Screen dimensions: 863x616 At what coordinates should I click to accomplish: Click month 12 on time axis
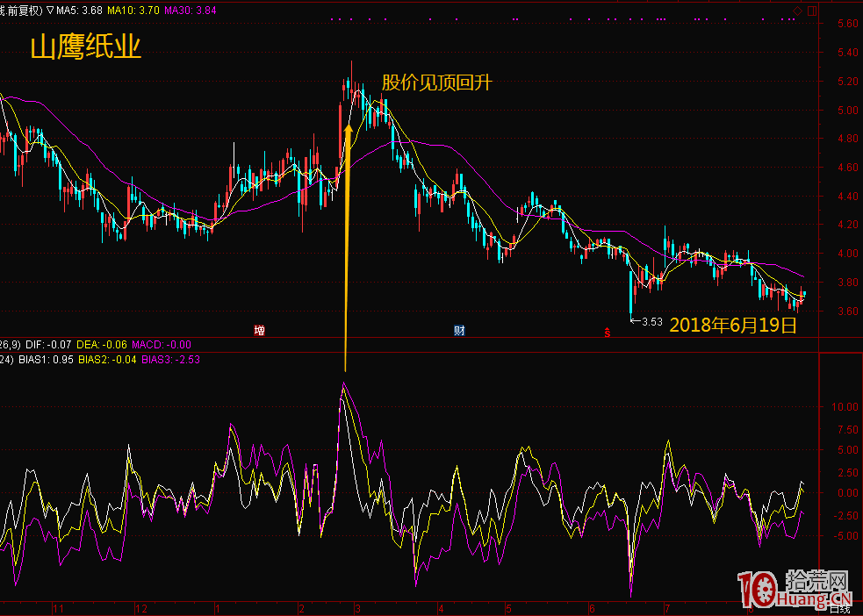[x=140, y=608]
